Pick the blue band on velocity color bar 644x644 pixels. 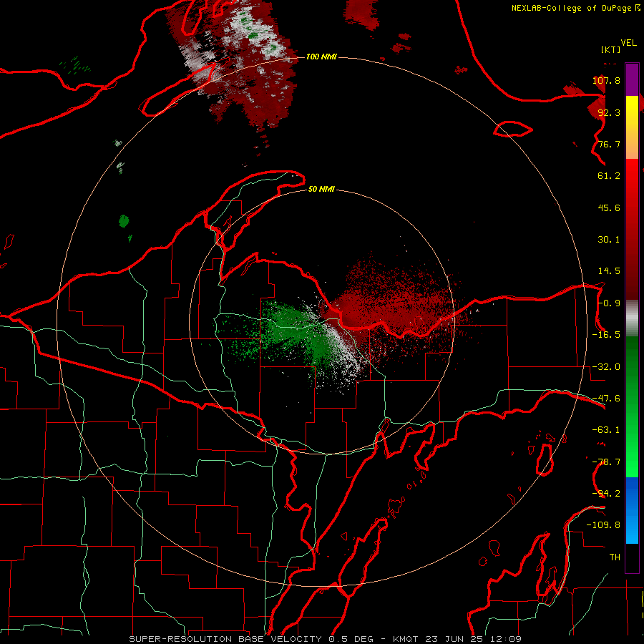pyautogui.click(x=632, y=510)
